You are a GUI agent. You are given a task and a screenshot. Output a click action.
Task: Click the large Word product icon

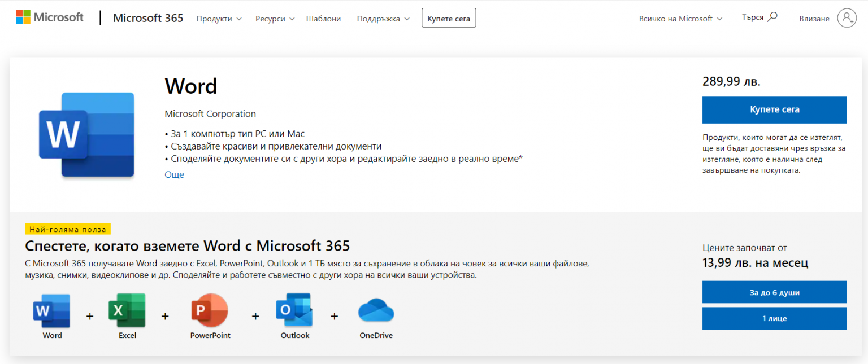pos(86,135)
